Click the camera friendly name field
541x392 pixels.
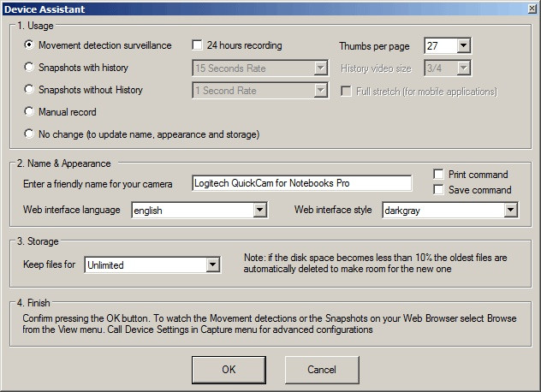click(x=301, y=183)
